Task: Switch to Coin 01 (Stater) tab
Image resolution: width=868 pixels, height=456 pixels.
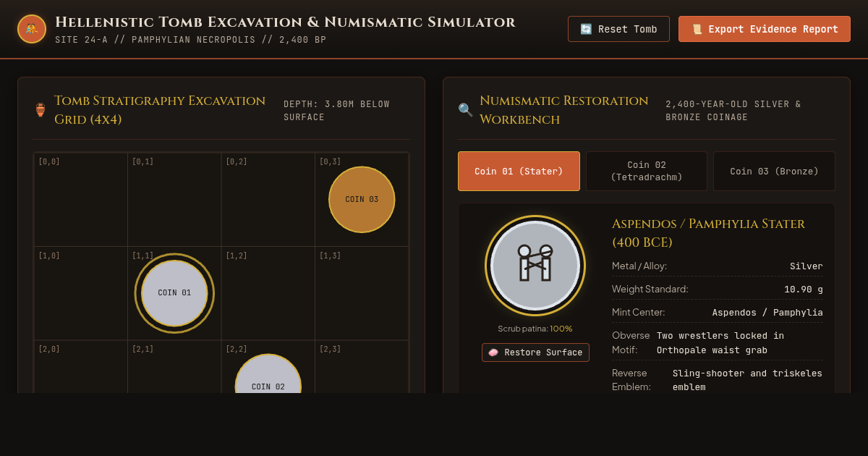Action: pos(519,172)
